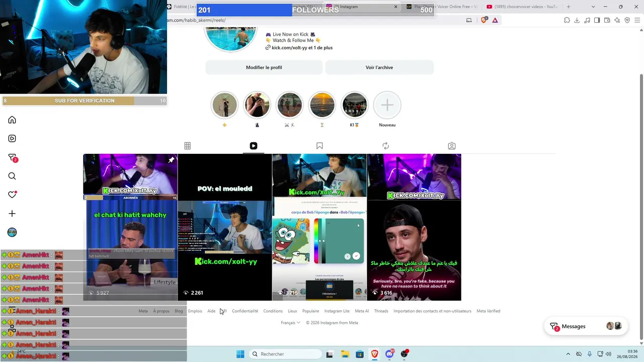Open OBS Studio from the taskbar

point(405,354)
